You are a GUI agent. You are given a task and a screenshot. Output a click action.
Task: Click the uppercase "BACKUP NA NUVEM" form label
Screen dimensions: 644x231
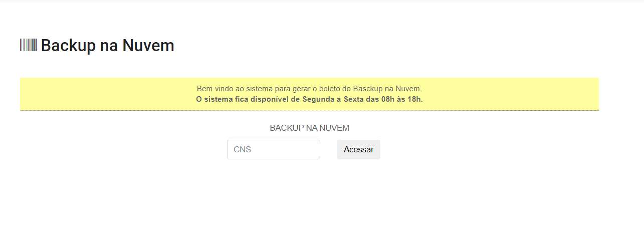[x=309, y=128]
